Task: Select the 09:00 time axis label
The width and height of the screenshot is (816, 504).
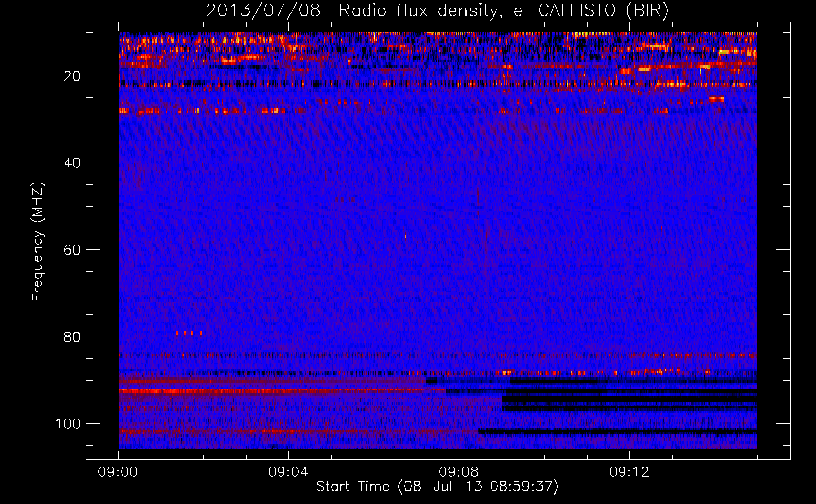Action: [x=118, y=472]
